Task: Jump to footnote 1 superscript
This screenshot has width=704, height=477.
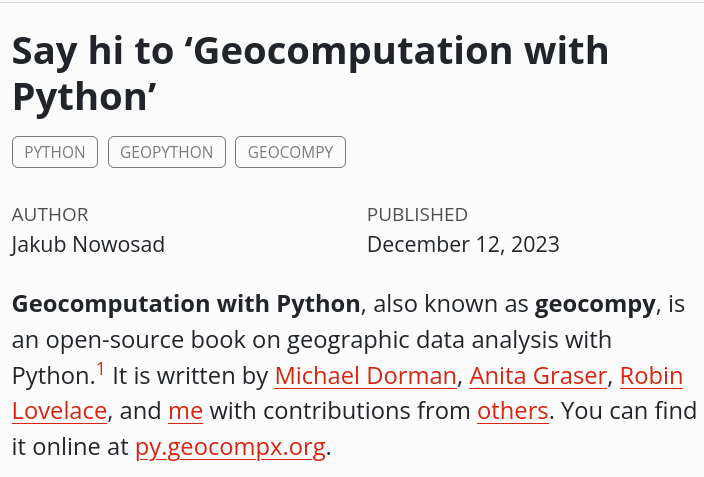Action: tap(100, 369)
